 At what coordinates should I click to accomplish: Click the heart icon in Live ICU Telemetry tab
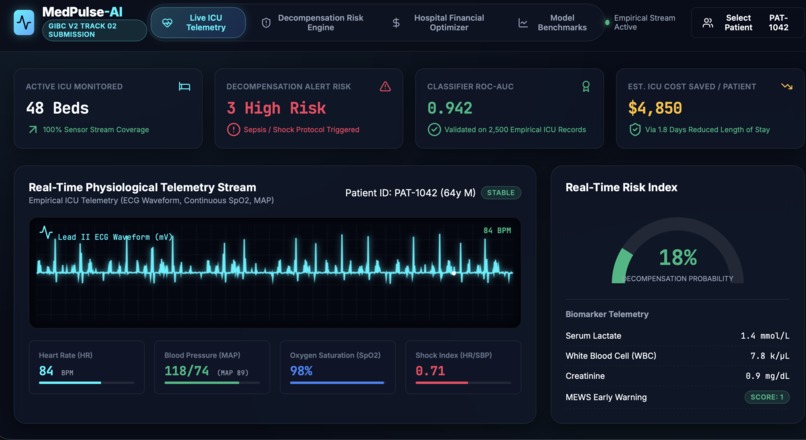coord(167,23)
